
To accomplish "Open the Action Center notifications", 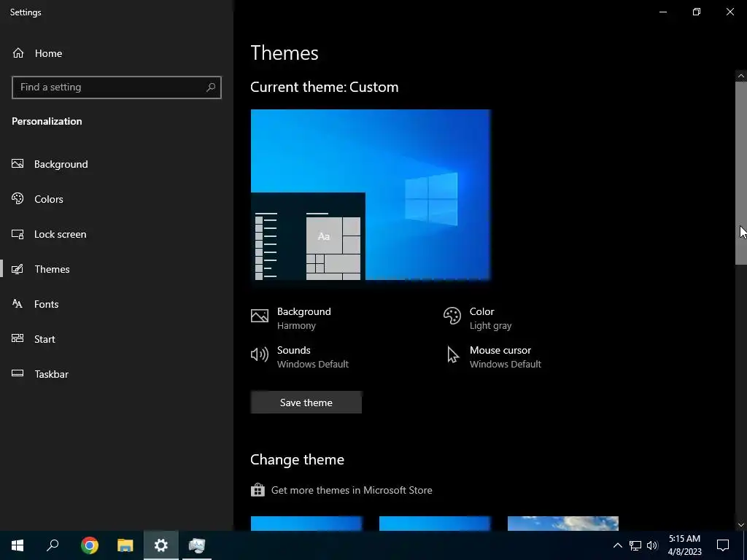I will click(x=723, y=545).
